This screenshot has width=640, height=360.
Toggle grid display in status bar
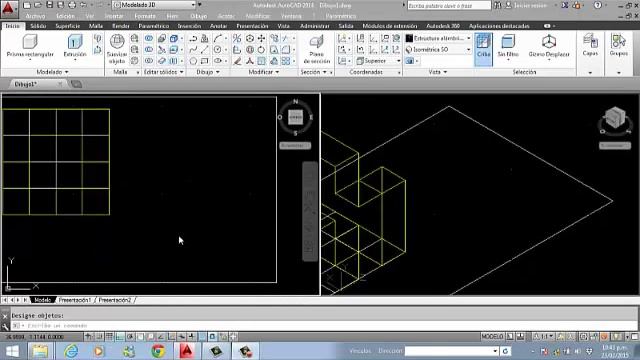109,337
